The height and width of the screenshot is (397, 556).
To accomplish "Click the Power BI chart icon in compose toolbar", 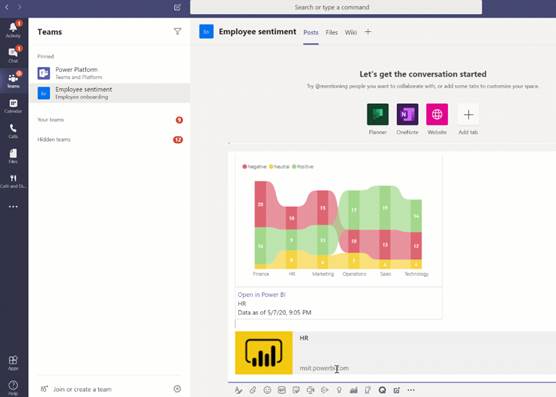I will 354,390.
